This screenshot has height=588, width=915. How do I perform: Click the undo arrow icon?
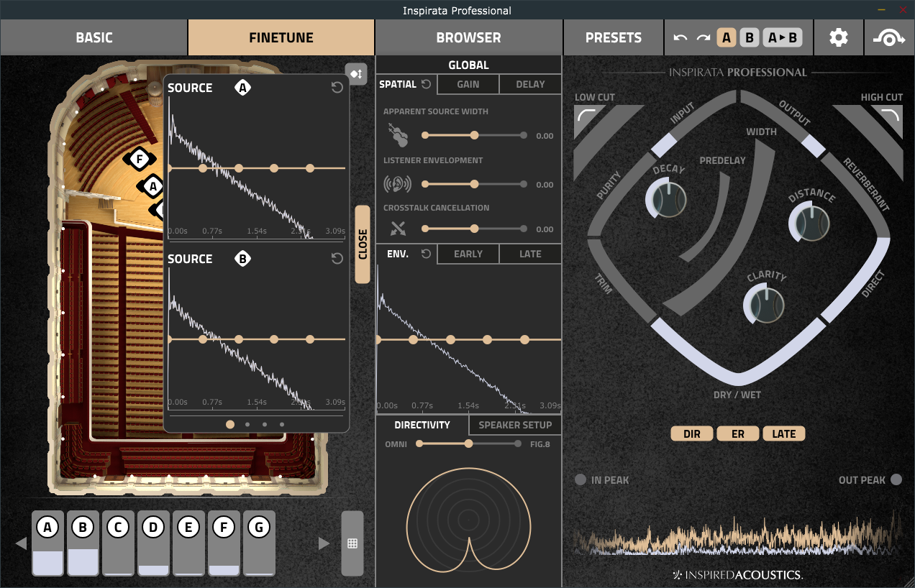tap(680, 38)
